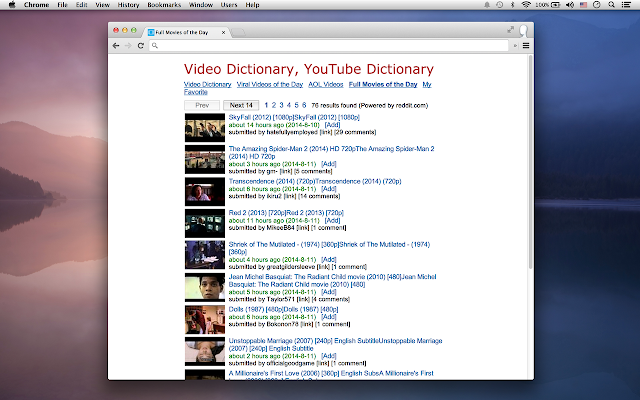Reload the page with the refresh icon
640x400 pixels.
pyautogui.click(x=141, y=46)
